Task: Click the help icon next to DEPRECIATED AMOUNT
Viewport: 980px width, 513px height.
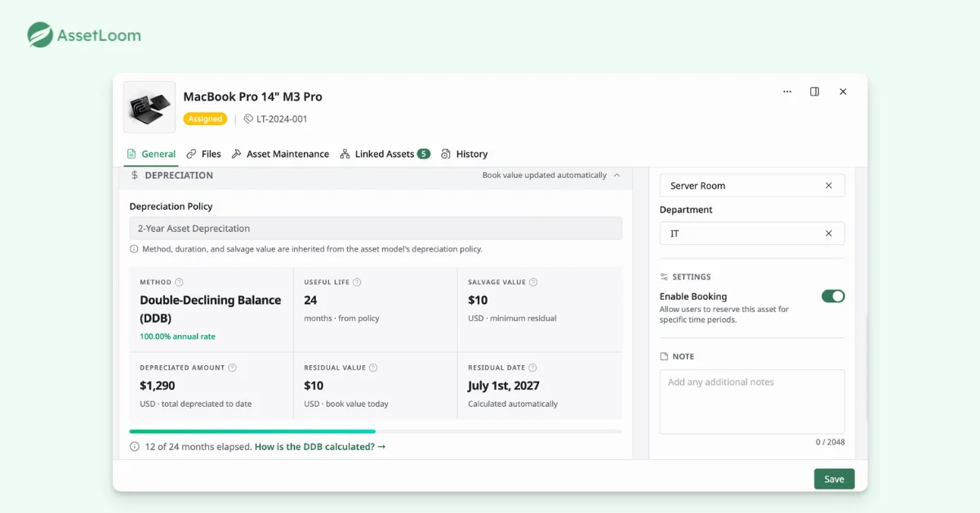Action: coord(232,368)
